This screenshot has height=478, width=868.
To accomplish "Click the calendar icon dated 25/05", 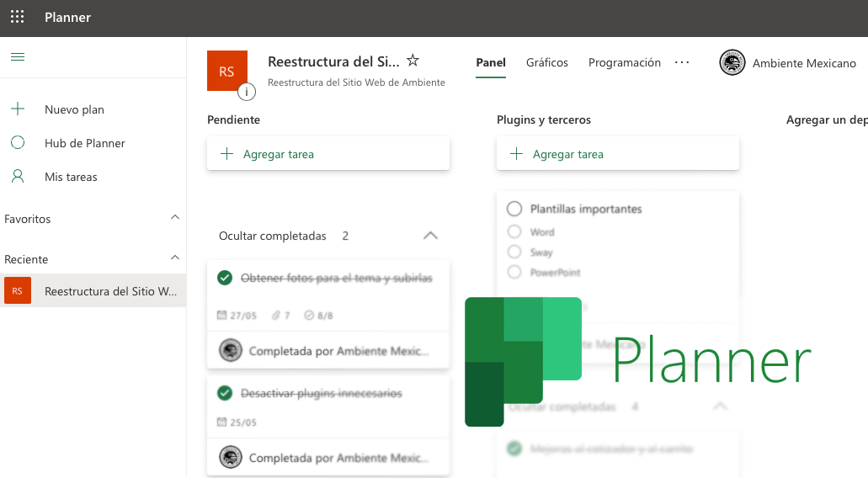I will pyautogui.click(x=221, y=422).
